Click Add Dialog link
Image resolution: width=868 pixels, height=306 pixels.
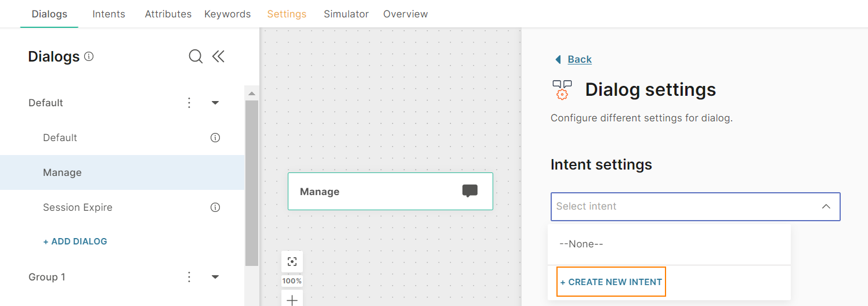coord(75,242)
